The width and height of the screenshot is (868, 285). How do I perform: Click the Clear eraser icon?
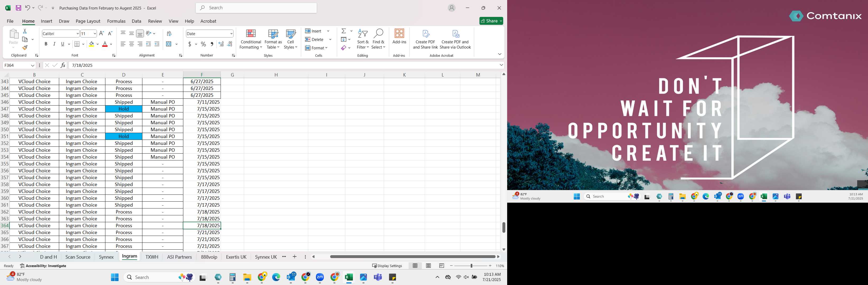344,48
